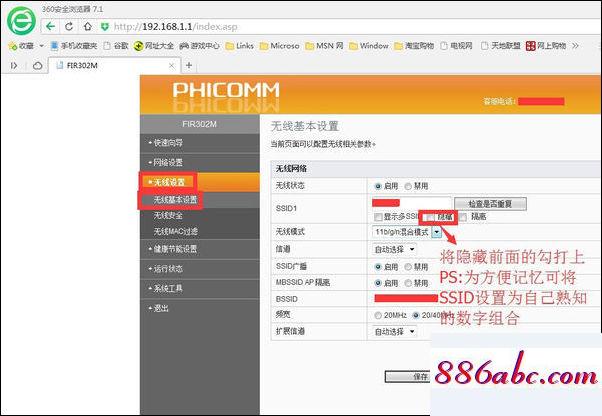Expand the arrow next to 收藏
The height and width of the screenshot is (416, 602).
(41, 46)
